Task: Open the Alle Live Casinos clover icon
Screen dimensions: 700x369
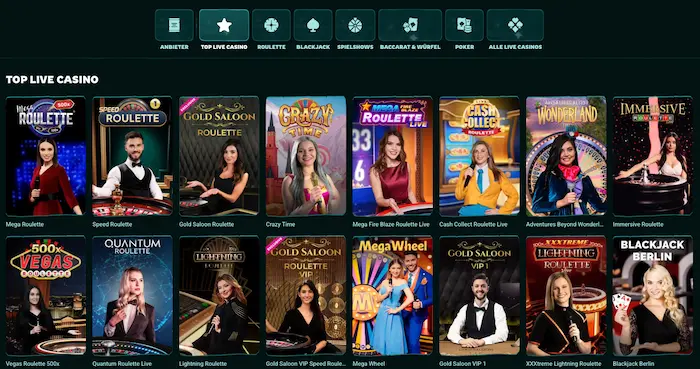Action: coord(515,25)
